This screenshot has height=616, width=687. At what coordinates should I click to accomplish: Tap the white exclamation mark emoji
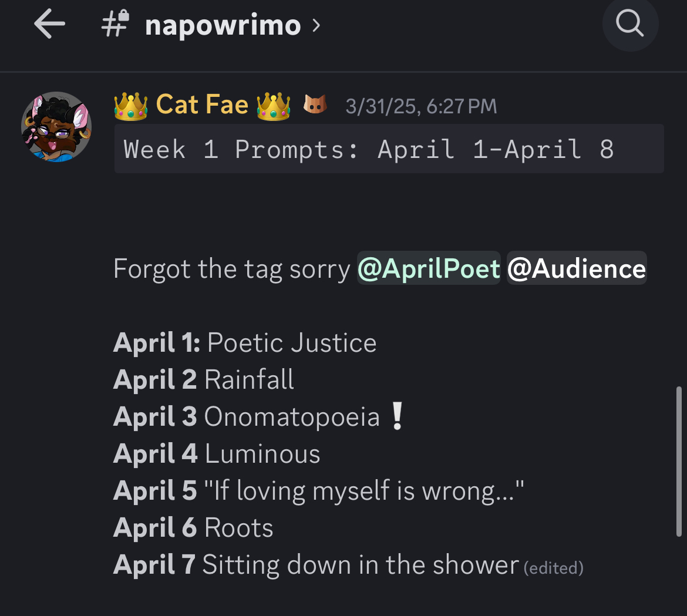click(398, 417)
